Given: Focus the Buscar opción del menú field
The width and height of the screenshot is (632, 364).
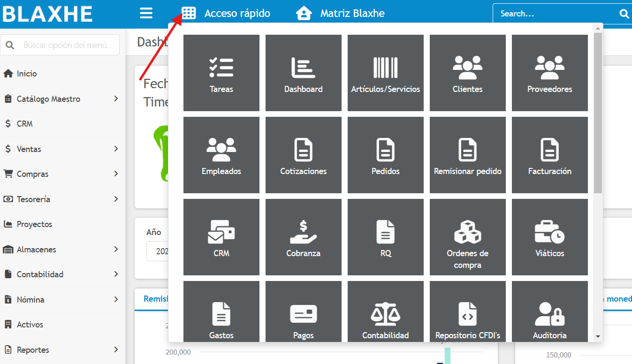Looking at the screenshot, I should click(60, 45).
